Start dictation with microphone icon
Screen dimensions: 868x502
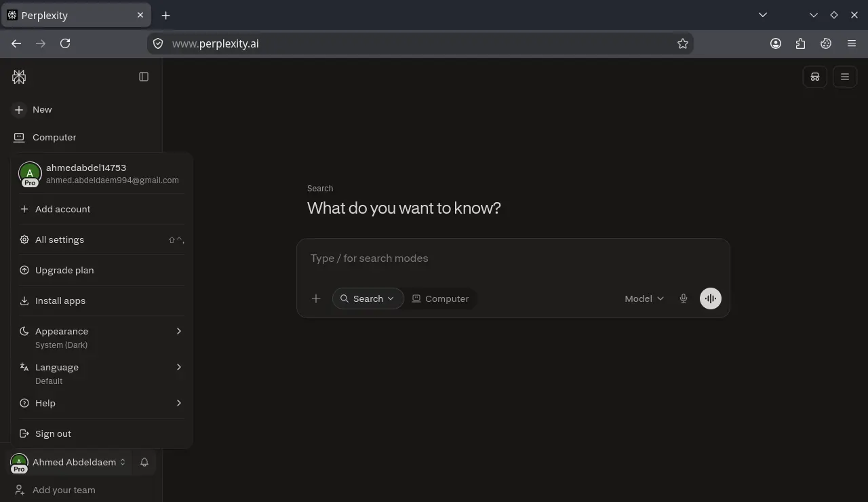click(x=684, y=298)
